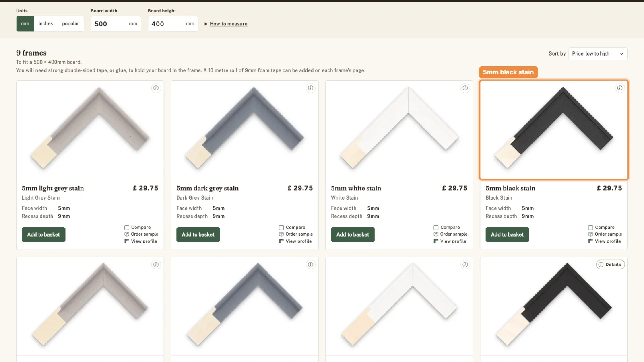Tick Compare checkbox for 5mm light grey stain
This screenshot has width=644, height=362.
127,228
